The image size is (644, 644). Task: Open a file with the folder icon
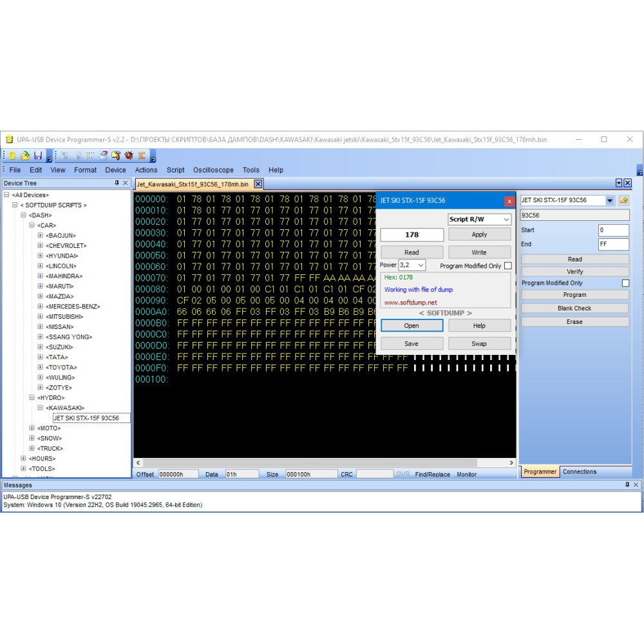pos(25,156)
